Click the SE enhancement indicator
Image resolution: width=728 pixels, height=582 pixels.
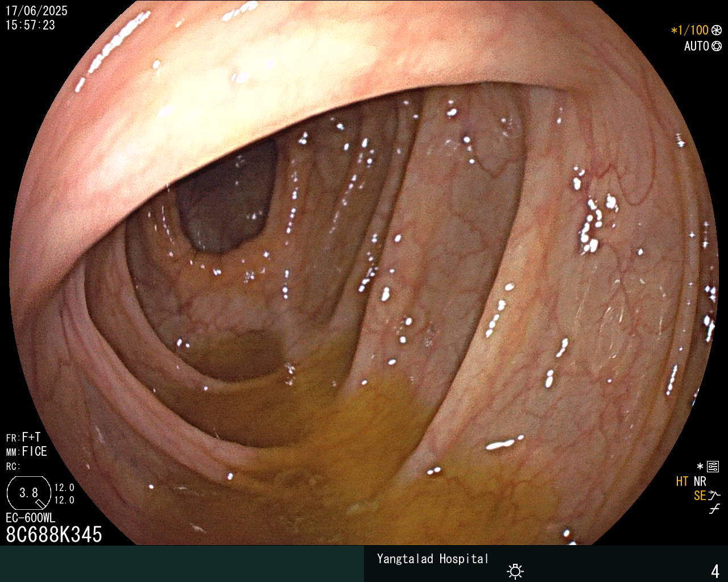pos(700,496)
